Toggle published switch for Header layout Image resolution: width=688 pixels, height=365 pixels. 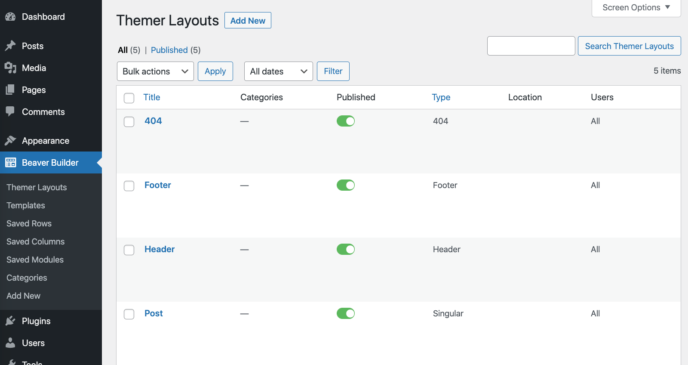[346, 249]
